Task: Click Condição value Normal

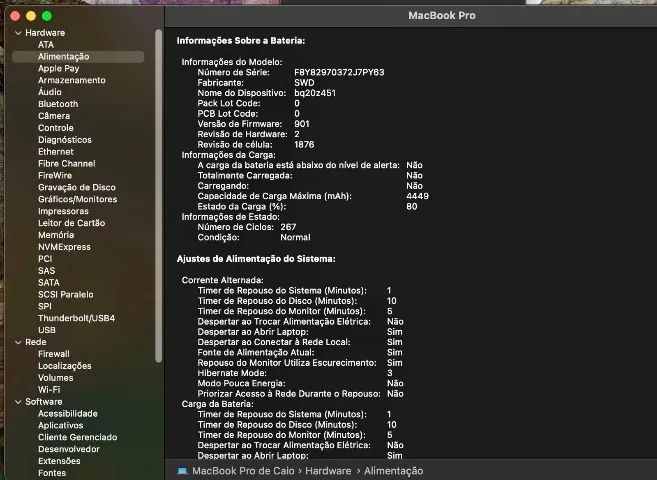Action: click(x=295, y=237)
